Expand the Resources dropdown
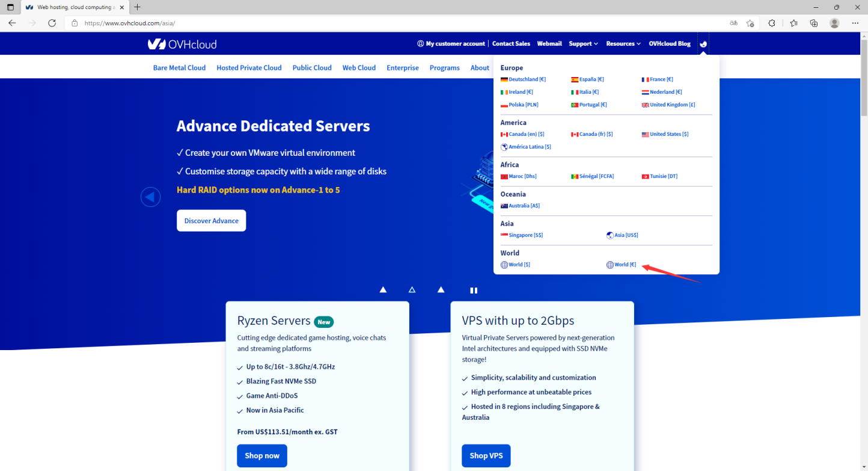Viewport: 868px width, 471px height. (x=623, y=44)
